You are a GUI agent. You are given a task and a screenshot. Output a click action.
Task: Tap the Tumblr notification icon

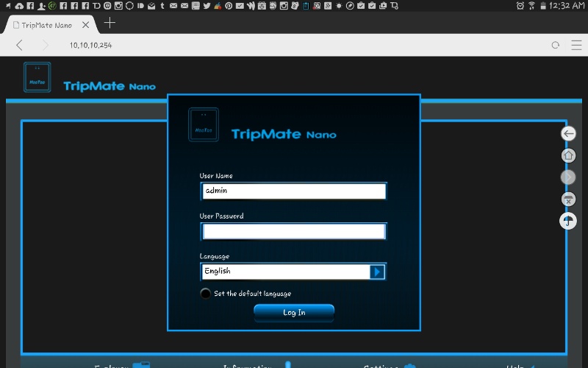[162, 6]
